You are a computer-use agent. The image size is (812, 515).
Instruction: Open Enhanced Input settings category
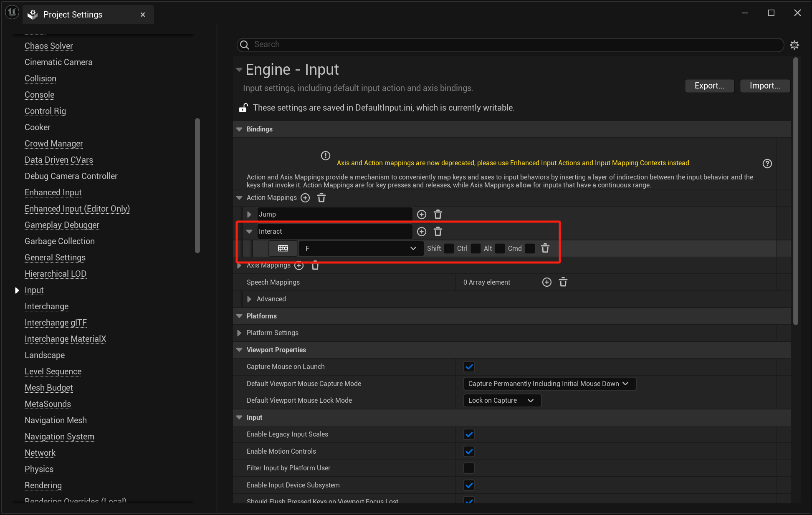pos(53,192)
